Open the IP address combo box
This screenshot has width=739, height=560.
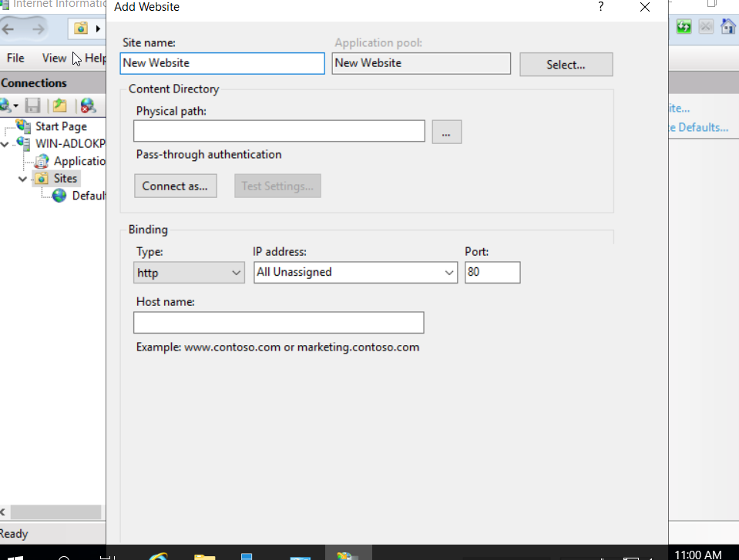pyautogui.click(x=355, y=273)
